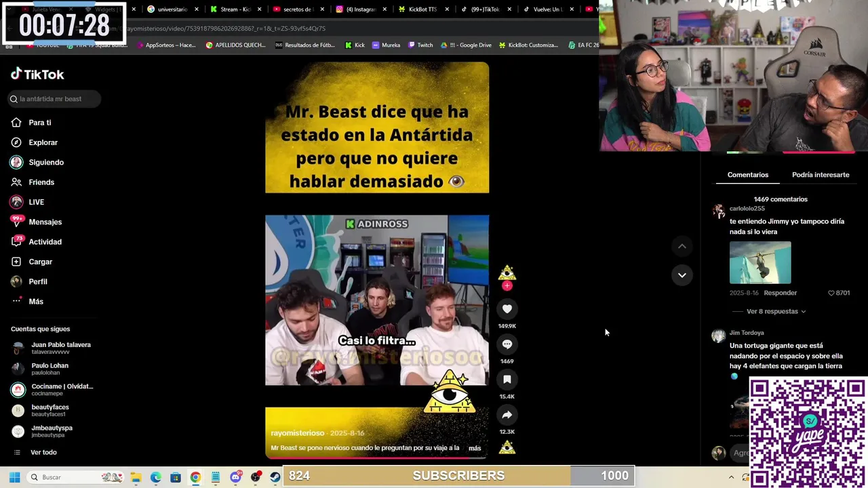Switch to Comentarios tab
Screen dimensions: 868x488
point(748,175)
